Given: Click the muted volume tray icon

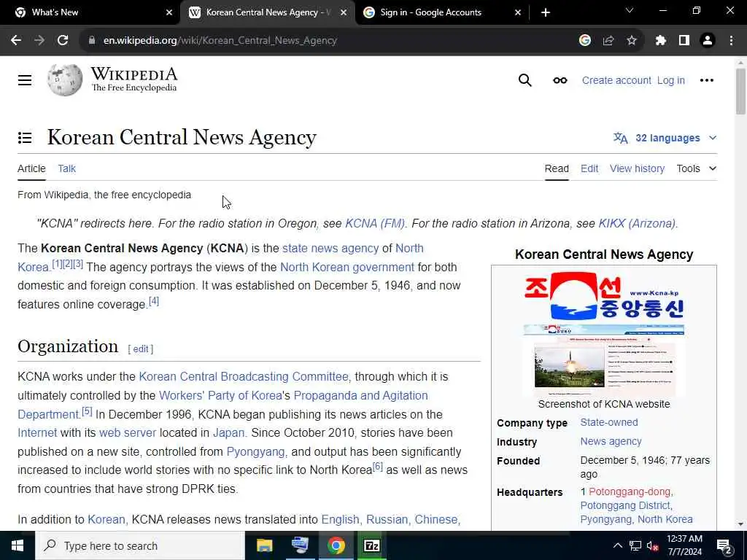Looking at the screenshot, I should pyautogui.click(x=652, y=545).
